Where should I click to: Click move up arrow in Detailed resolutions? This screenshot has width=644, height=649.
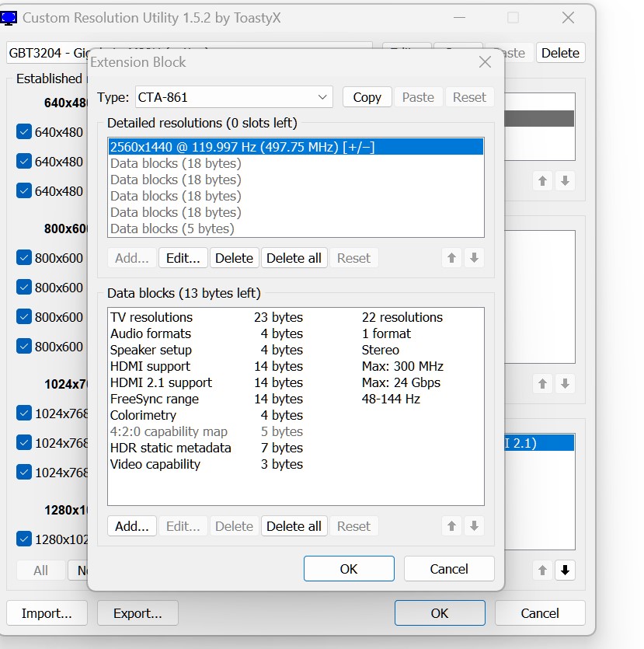[452, 258]
